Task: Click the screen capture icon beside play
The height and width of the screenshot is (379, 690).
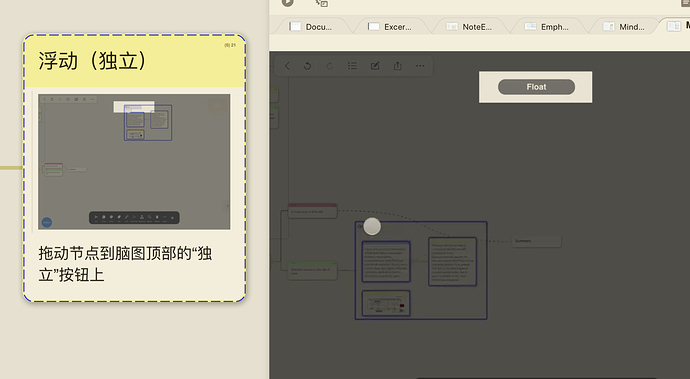Action: tap(322, 3)
